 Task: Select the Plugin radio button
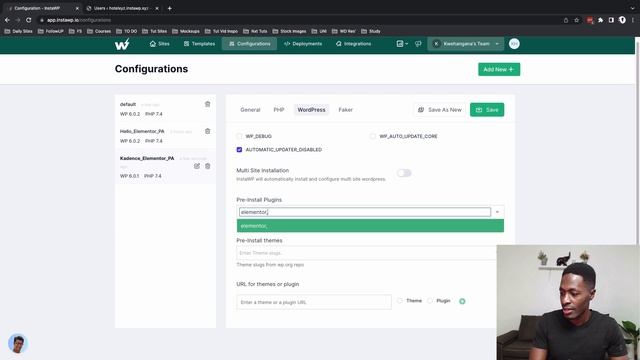coord(430,301)
